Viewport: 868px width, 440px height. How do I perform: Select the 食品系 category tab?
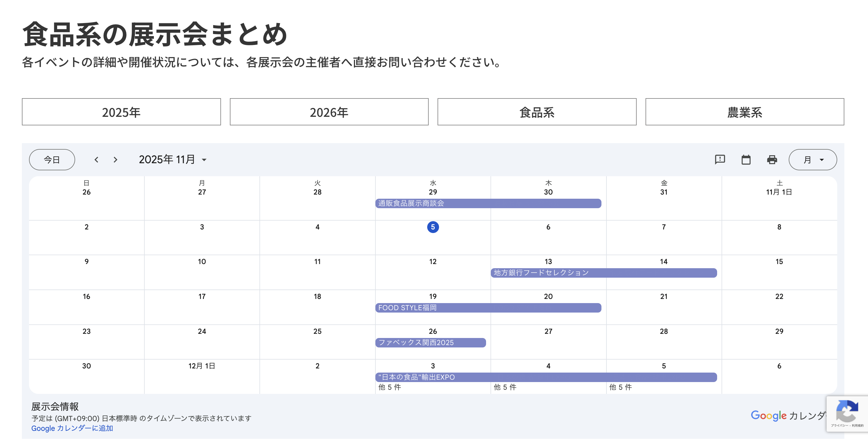click(x=536, y=112)
